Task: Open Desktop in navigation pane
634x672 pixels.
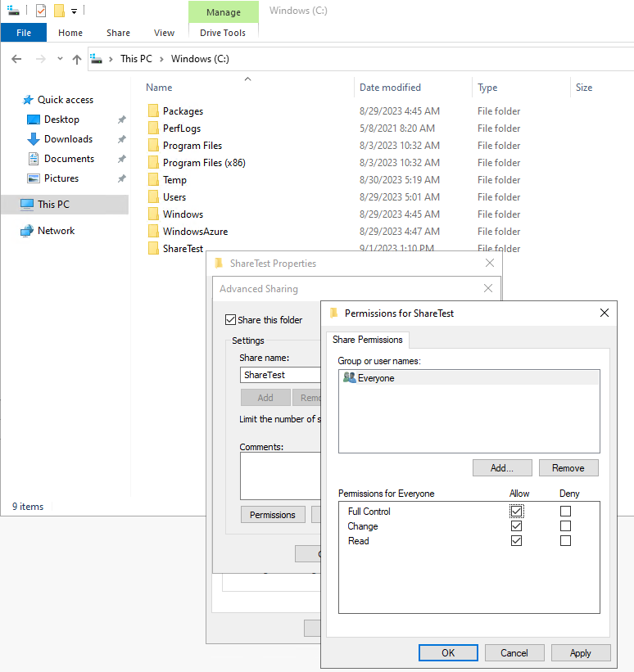Action: pos(61,120)
